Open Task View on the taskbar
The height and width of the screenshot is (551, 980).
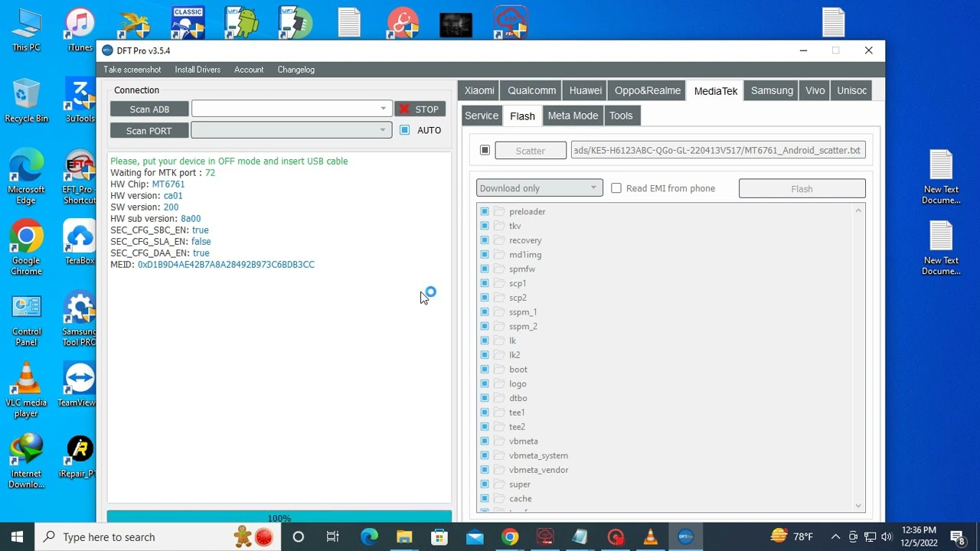(333, 536)
